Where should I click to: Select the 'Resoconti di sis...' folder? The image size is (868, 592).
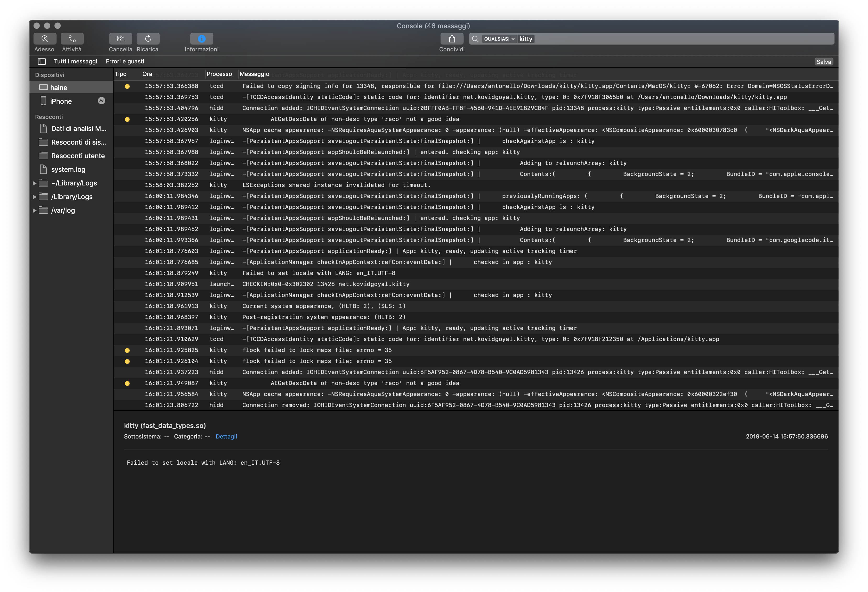tap(78, 142)
